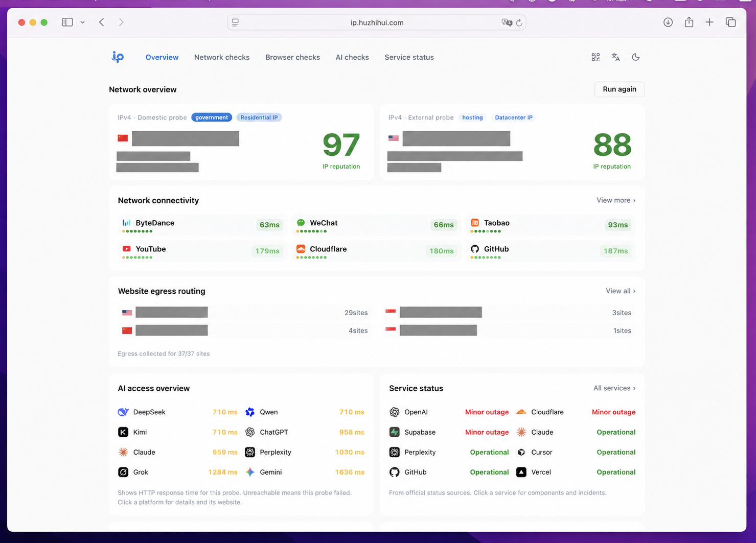Image resolution: width=756 pixels, height=543 pixels.
Task: Click the blue ip site logo
Action: pos(118,57)
